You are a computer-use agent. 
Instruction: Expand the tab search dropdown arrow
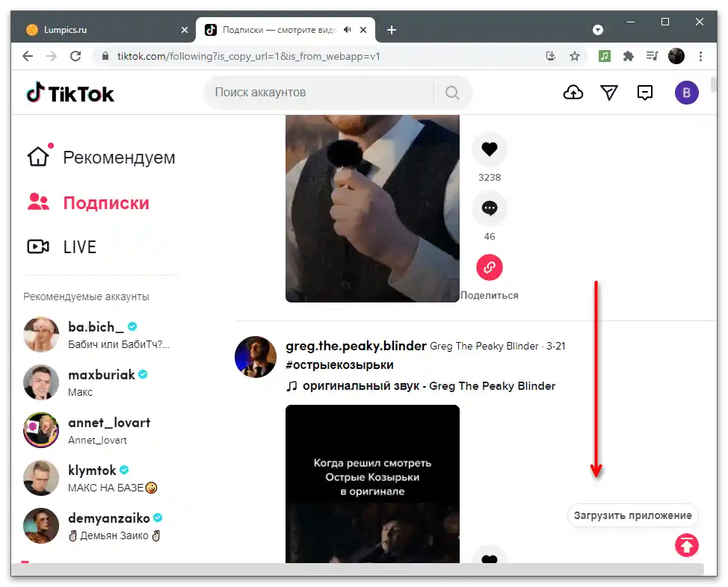pyautogui.click(x=598, y=30)
